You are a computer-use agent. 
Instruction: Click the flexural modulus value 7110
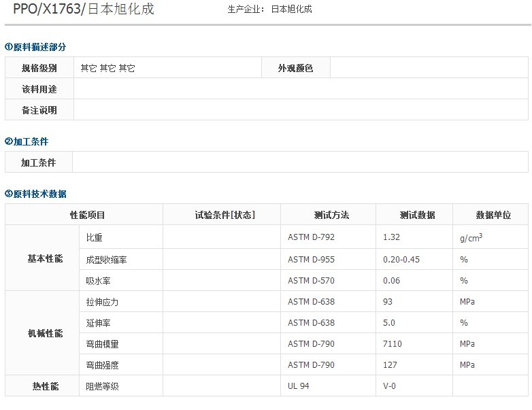pyautogui.click(x=393, y=343)
